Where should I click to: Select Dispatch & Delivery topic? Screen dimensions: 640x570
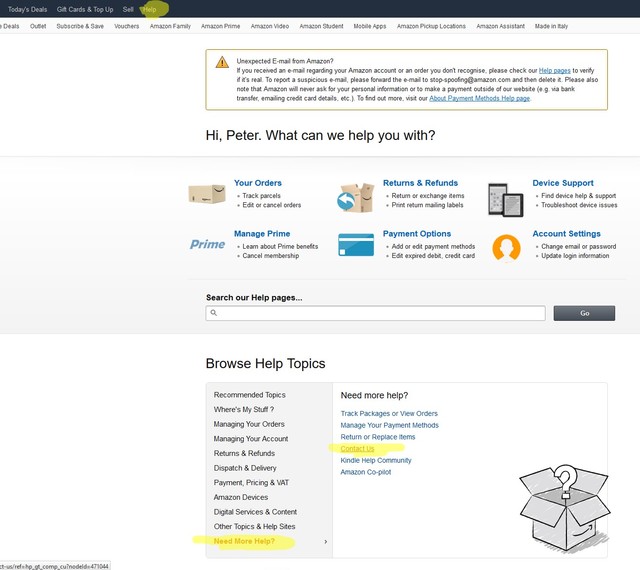click(x=245, y=468)
